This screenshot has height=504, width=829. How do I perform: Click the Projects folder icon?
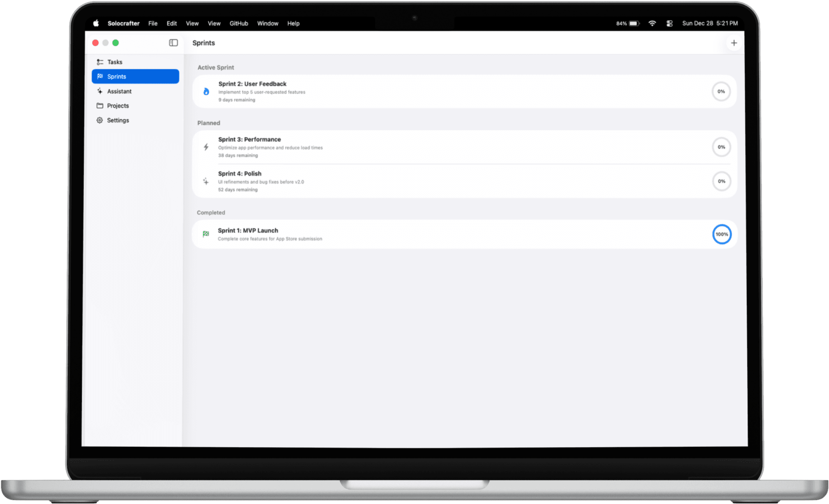(100, 105)
